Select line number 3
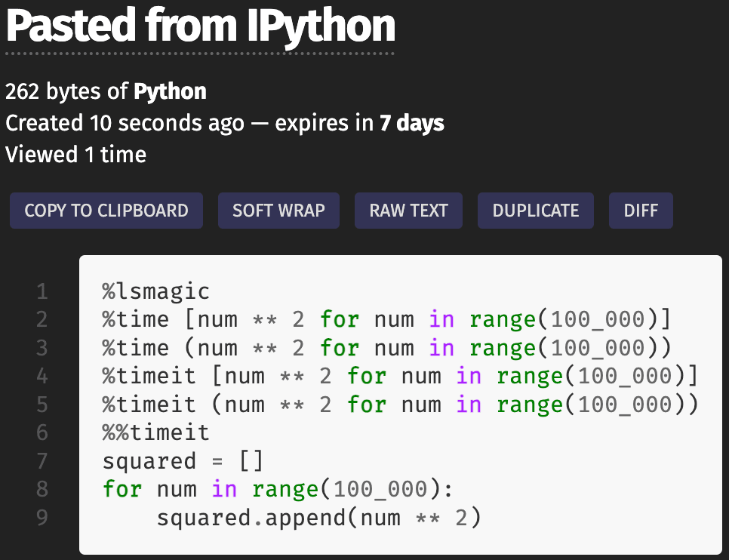The height and width of the screenshot is (560, 729). click(x=42, y=349)
